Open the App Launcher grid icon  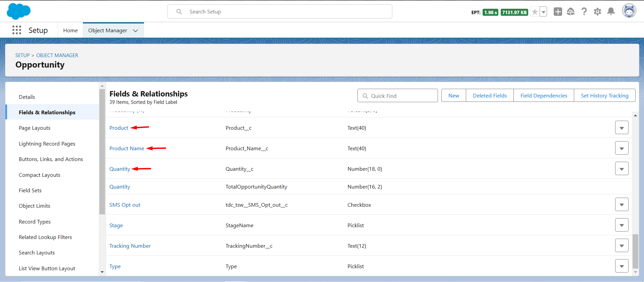[x=17, y=30]
